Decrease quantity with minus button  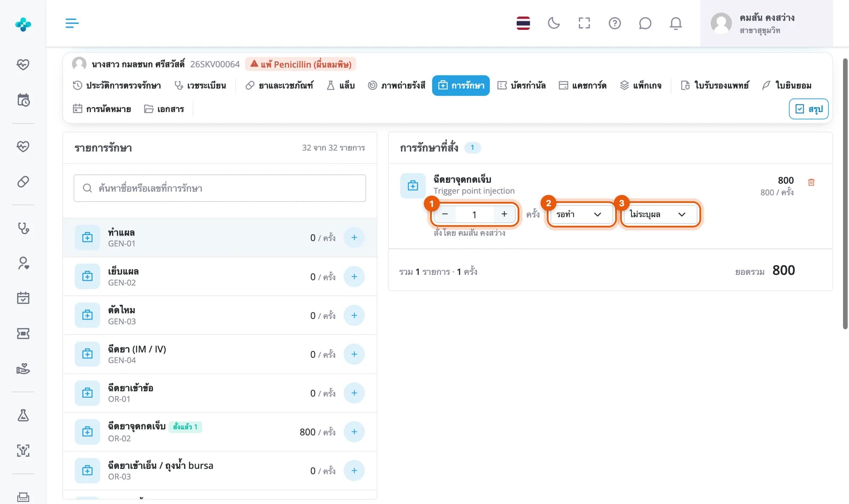point(445,214)
